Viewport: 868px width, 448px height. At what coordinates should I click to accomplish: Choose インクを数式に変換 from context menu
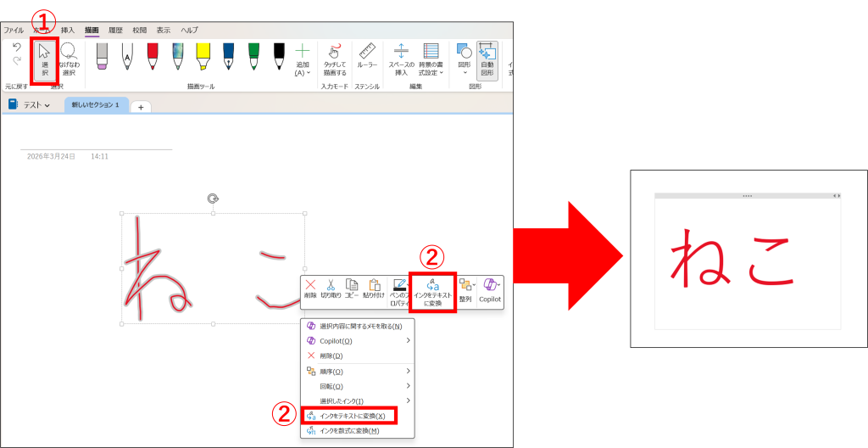[348, 431]
